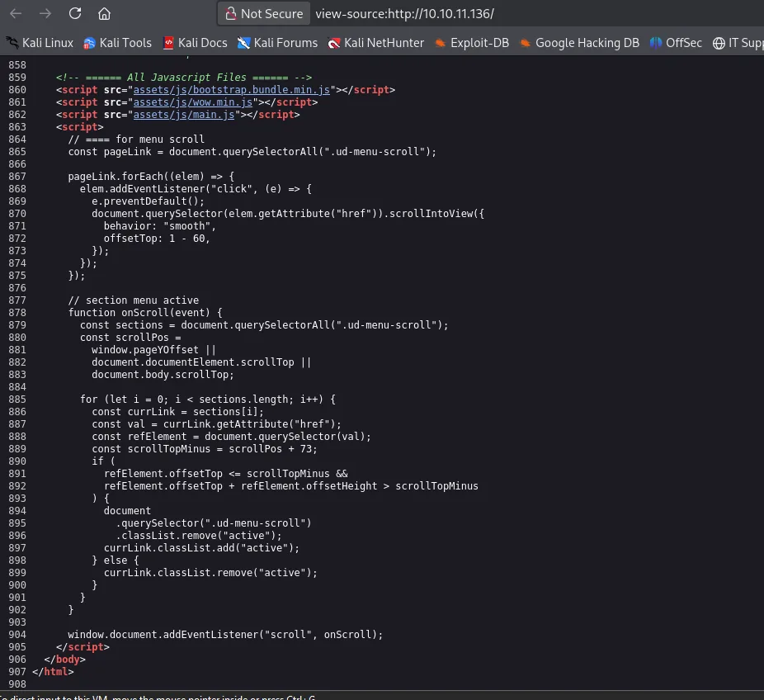764x700 pixels.
Task: Click the closing </body> tag
Action: pyautogui.click(x=65, y=659)
